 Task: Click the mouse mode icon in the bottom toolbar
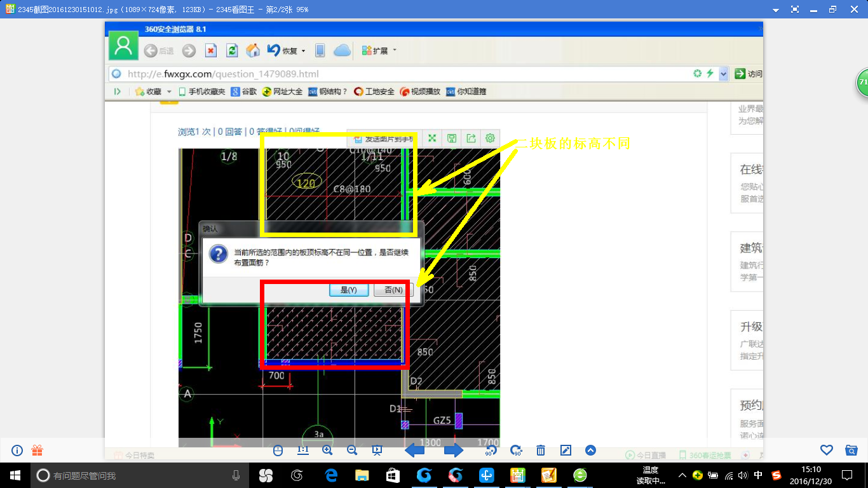tap(278, 451)
